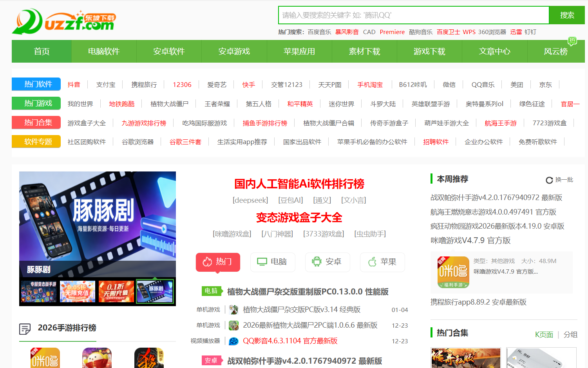Switch to the 安卓 tab
The height and width of the screenshot is (368, 588).
[x=327, y=262]
